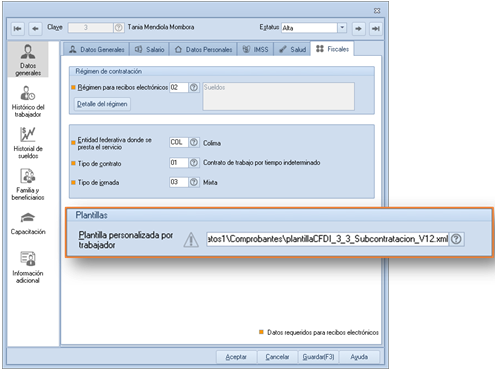Click employee name Tania Mendiola Mombora

tap(161, 27)
